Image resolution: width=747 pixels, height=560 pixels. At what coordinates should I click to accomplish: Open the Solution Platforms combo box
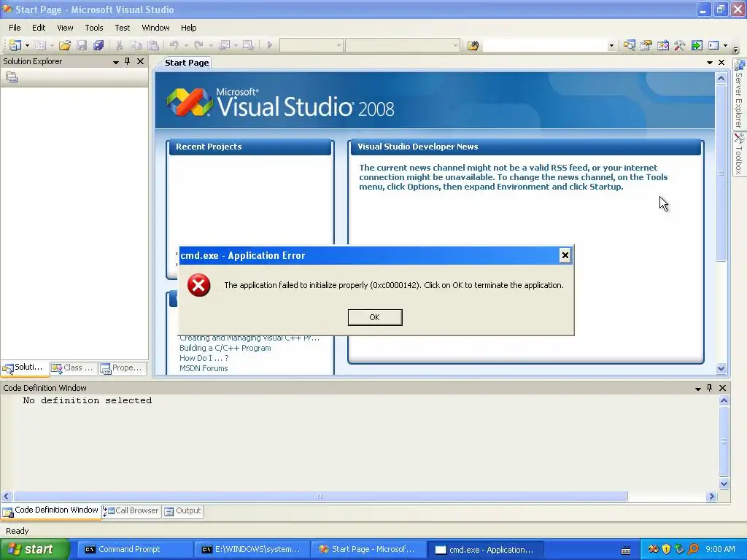[x=403, y=45]
